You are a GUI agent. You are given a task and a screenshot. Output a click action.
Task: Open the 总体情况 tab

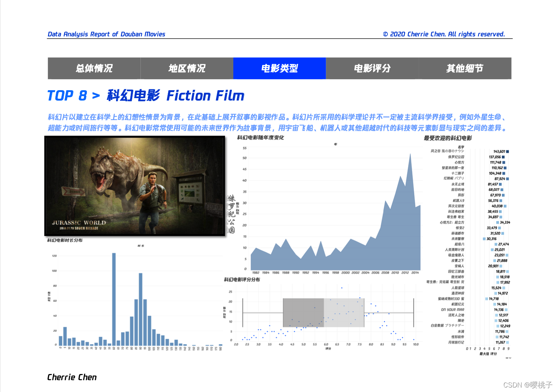point(94,68)
